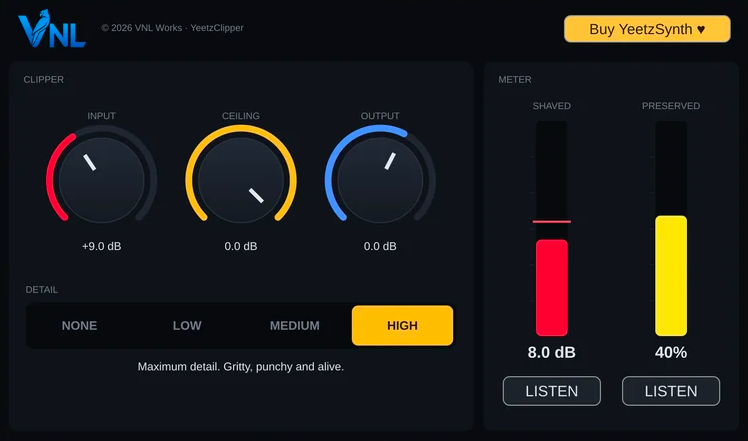Click the DETAIL section label
The height and width of the screenshot is (441, 748).
pos(42,290)
